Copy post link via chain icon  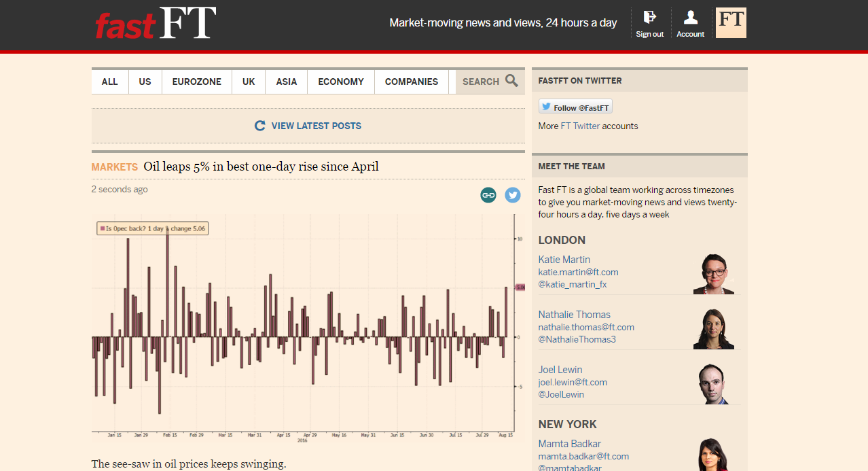coord(488,195)
